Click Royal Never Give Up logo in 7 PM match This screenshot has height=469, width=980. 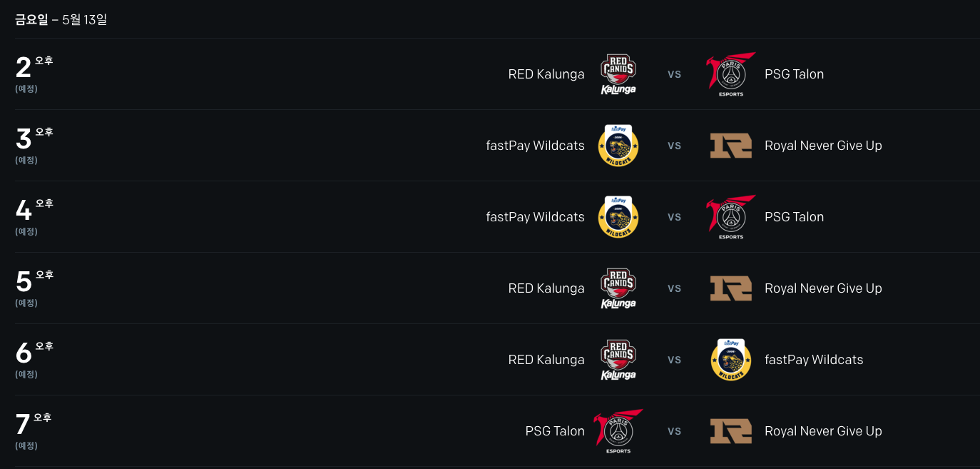731,431
